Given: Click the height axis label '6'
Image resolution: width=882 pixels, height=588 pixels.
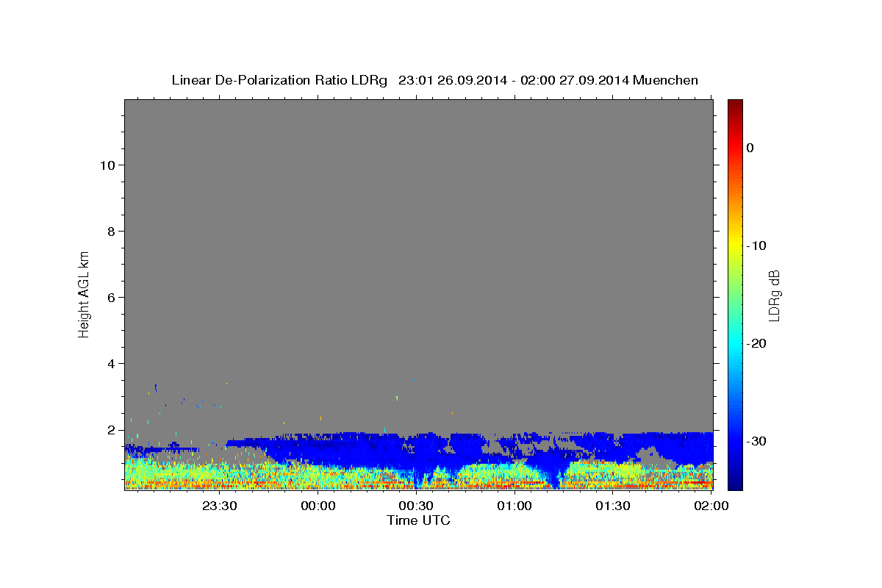Looking at the screenshot, I should pos(110,297).
